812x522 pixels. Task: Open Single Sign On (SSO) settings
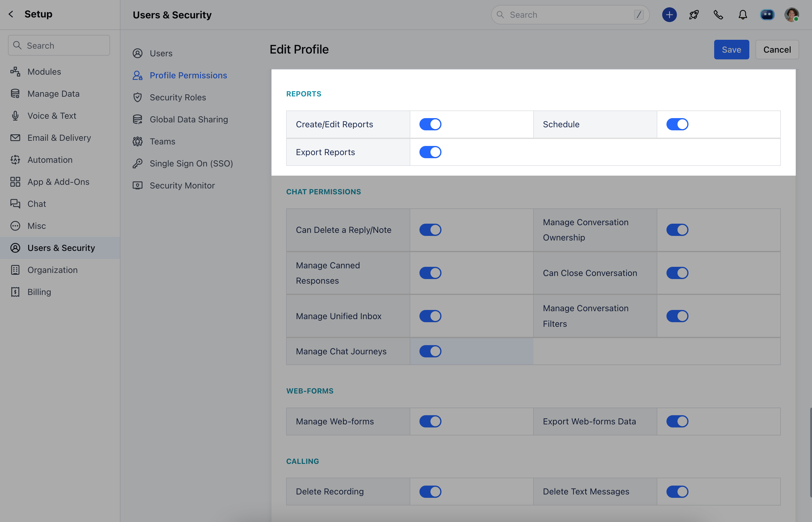[x=191, y=163]
